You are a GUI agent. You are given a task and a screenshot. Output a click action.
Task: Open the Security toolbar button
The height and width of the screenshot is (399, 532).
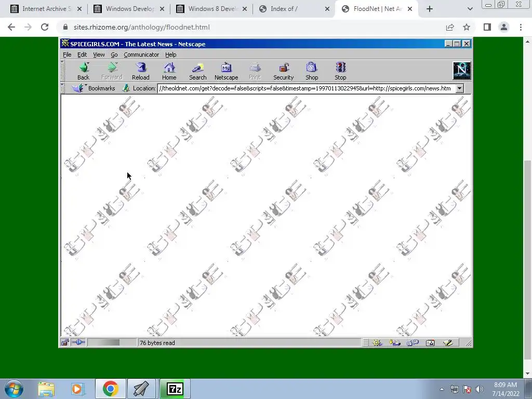(284, 71)
